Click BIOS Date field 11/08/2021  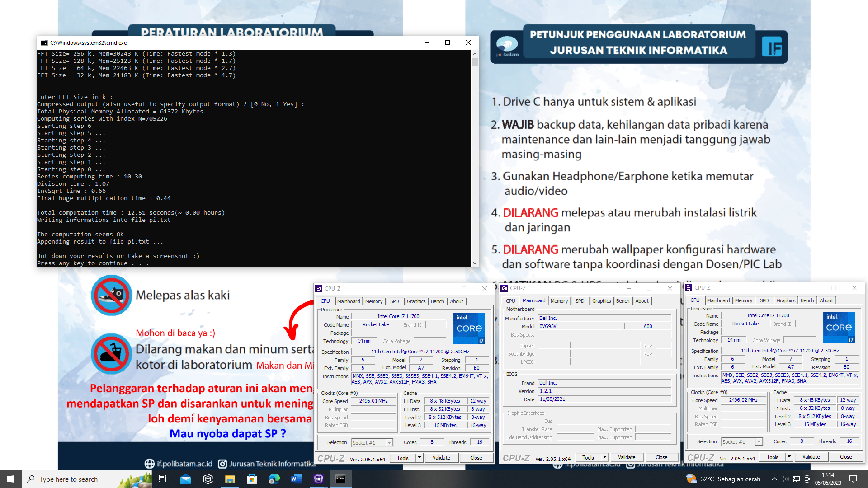click(x=604, y=399)
